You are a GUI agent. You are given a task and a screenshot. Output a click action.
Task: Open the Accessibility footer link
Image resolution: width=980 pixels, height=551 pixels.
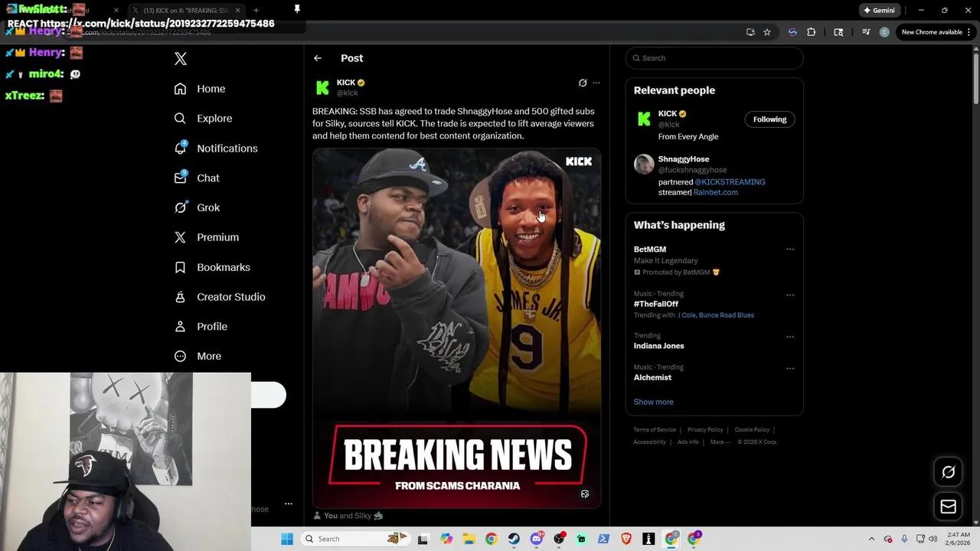649,442
